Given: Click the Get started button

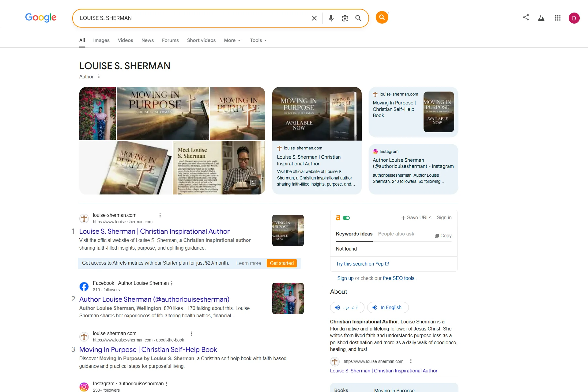Looking at the screenshot, I should tap(282, 263).
